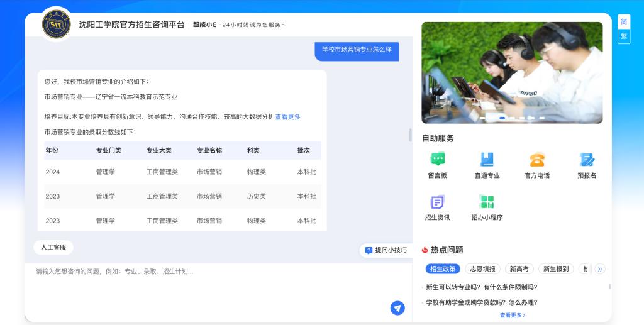
Task: Select the 志愿填报 tab
Action: 482,269
